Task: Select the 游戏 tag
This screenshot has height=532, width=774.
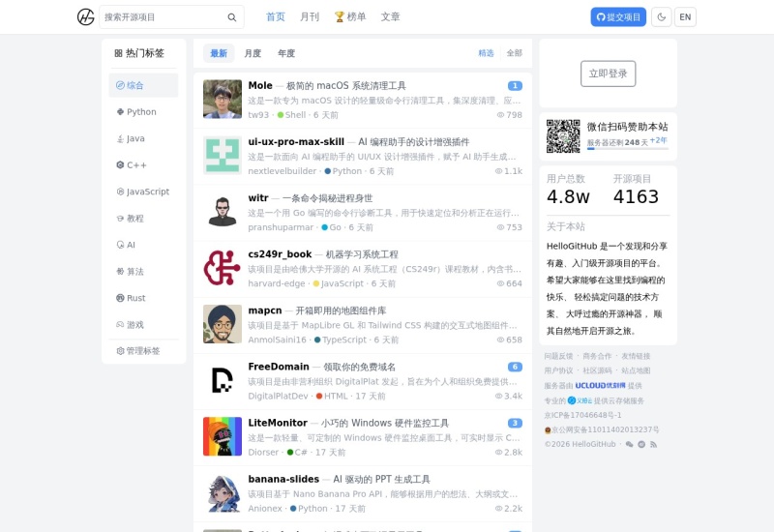Action: pos(143,325)
